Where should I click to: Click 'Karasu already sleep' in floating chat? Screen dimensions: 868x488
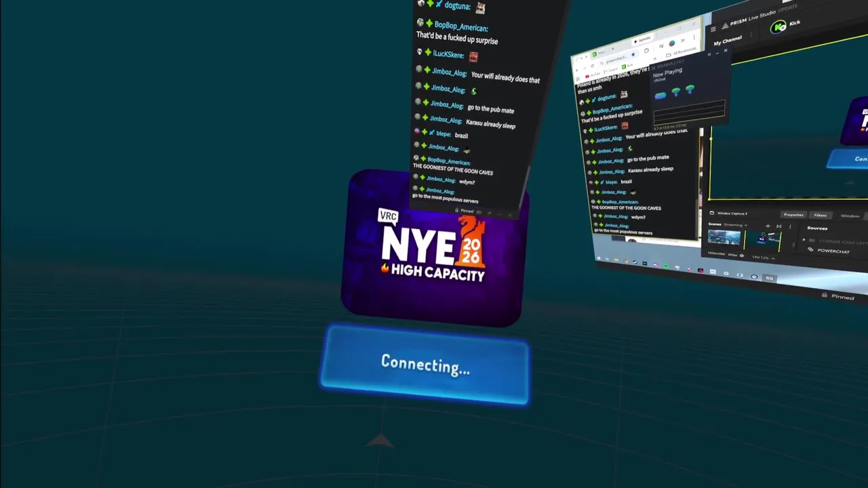click(x=490, y=124)
